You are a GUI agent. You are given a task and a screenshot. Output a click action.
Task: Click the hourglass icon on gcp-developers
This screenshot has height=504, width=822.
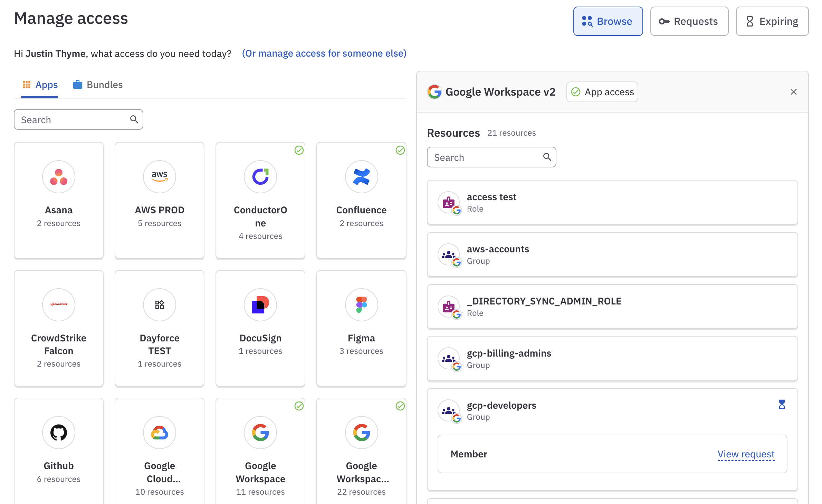782,404
